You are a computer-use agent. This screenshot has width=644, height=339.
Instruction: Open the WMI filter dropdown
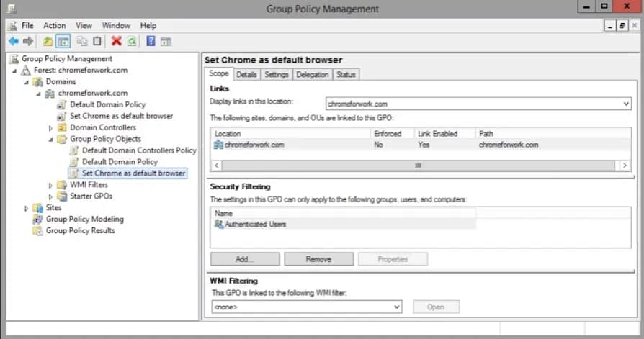395,307
